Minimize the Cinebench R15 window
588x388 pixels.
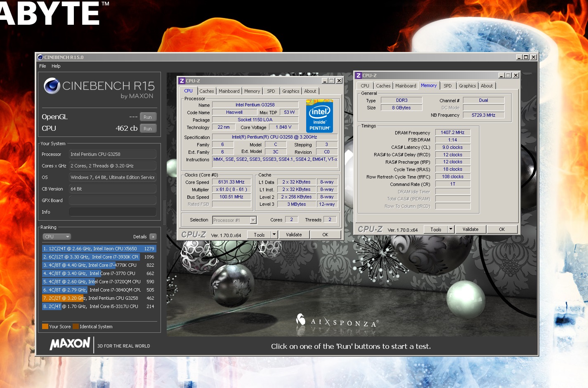[519, 57]
